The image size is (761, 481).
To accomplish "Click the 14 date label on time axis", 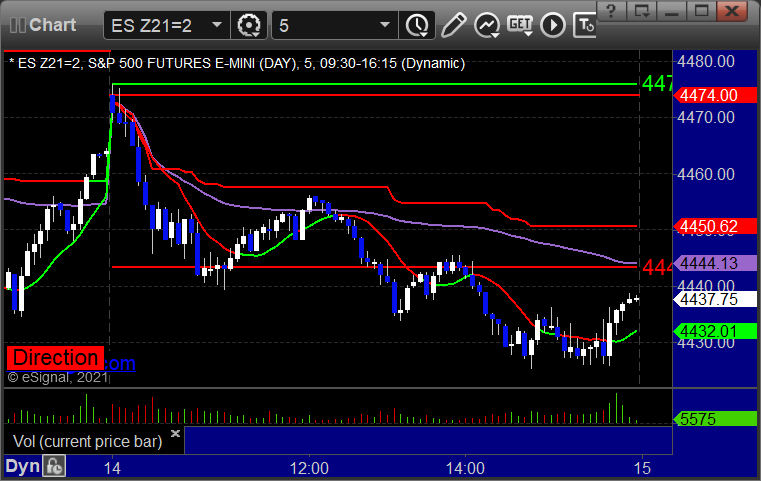I will pyautogui.click(x=112, y=468).
